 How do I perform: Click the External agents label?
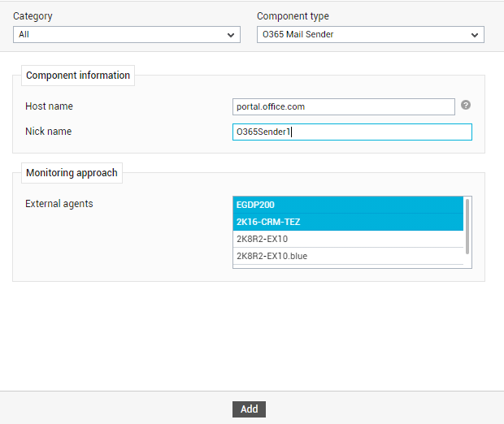coord(59,204)
